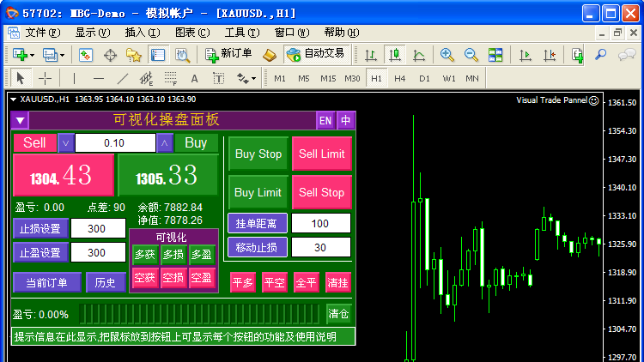
Task: Zoom out the chart
Action: coord(471,55)
